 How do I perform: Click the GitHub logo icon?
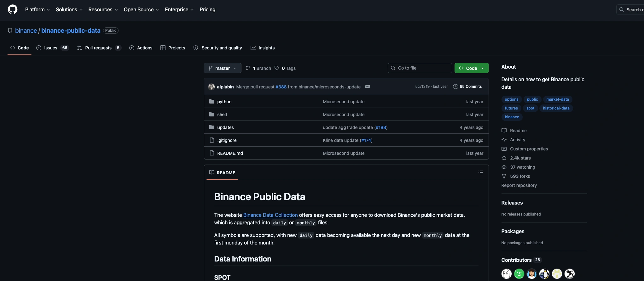pyautogui.click(x=13, y=9)
